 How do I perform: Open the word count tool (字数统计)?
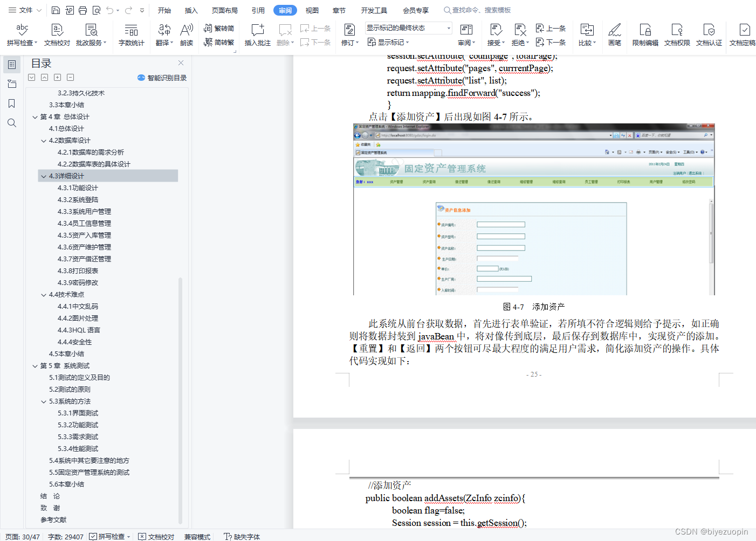[x=131, y=34]
